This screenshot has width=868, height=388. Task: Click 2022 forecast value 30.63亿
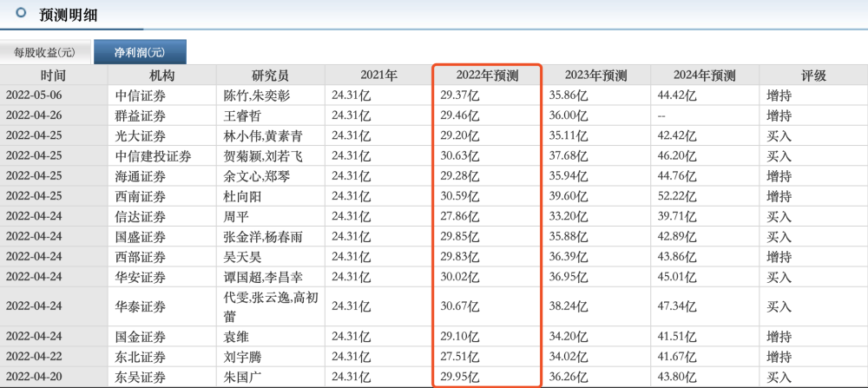(459, 156)
